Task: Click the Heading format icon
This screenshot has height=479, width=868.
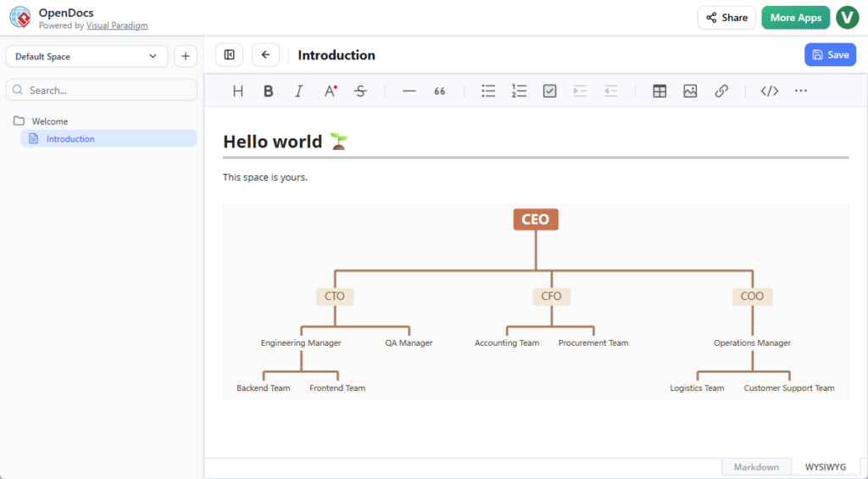Action: [238, 92]
